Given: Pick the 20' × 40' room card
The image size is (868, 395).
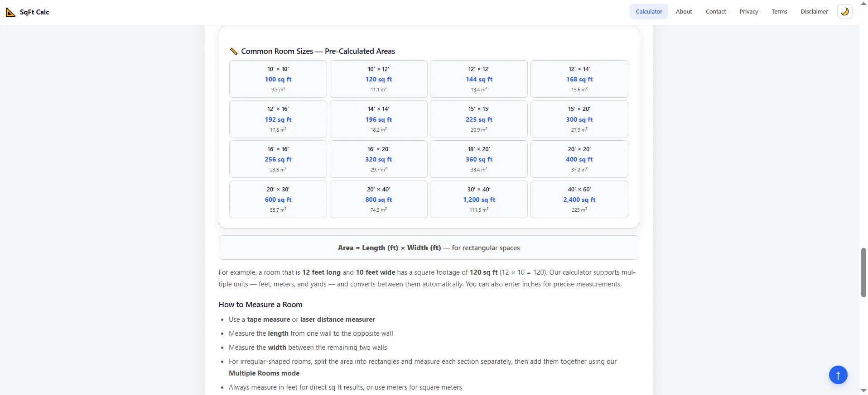Looking at the screenshot, I should tap(379, 199).
